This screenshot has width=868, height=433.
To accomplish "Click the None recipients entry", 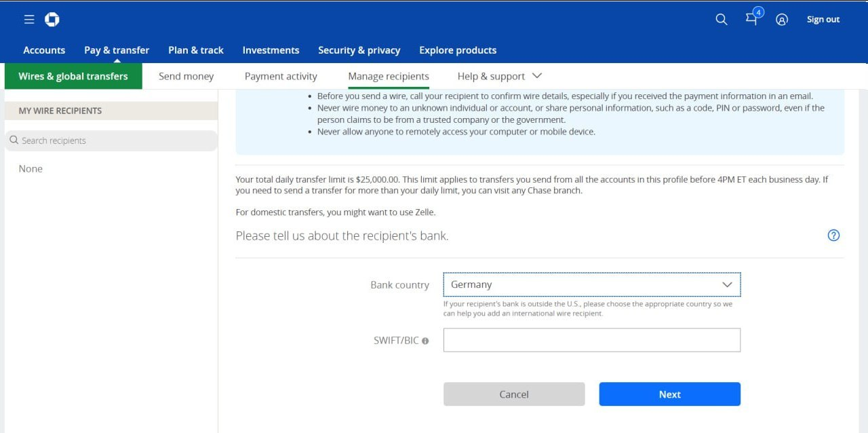I will click(31, 169).
